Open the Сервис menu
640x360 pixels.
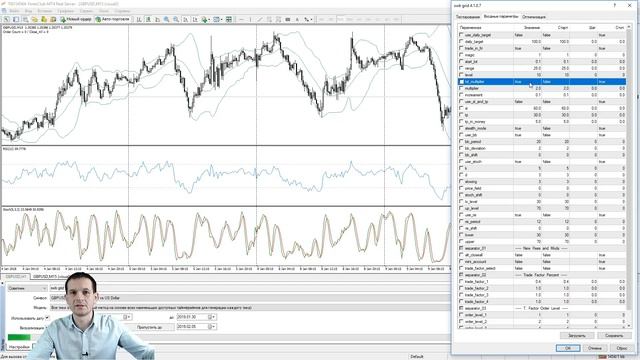click(86, 11)
